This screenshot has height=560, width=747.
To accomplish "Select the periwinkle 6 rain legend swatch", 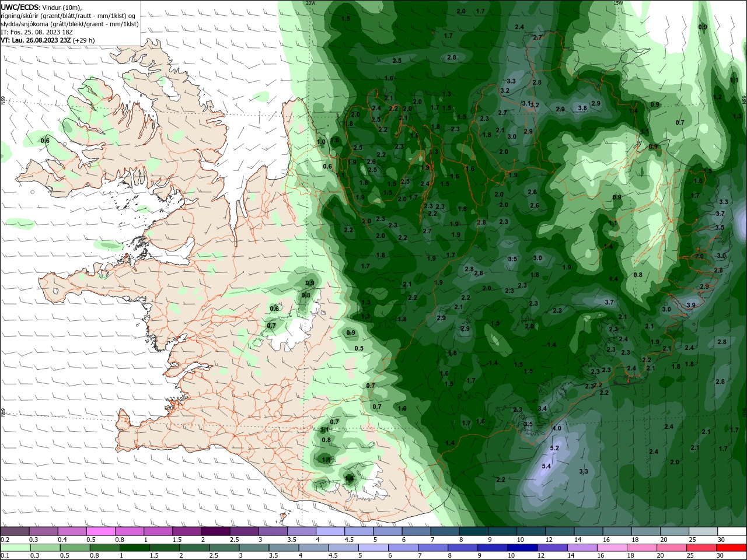I will tap(403, 548).
